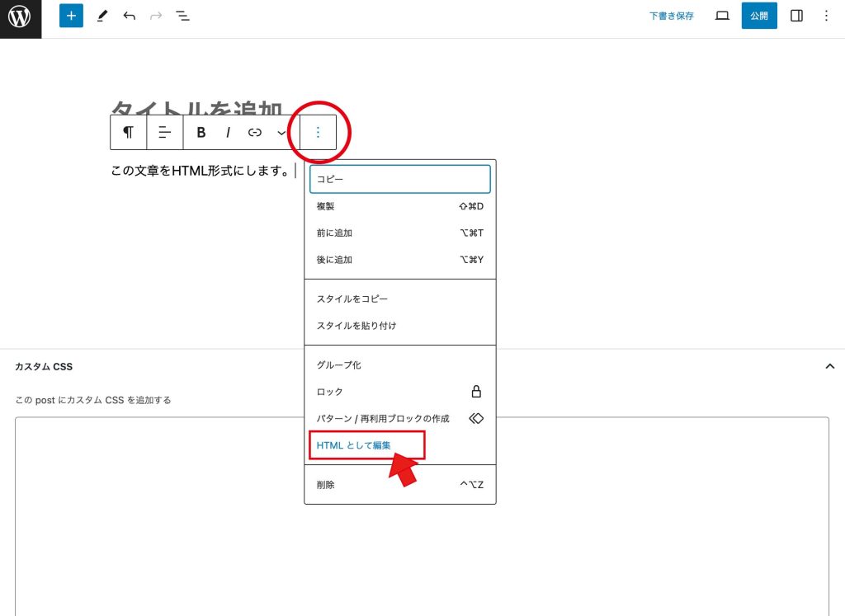
Task: Expand more rich text formatting options
Action: [281, 132]
